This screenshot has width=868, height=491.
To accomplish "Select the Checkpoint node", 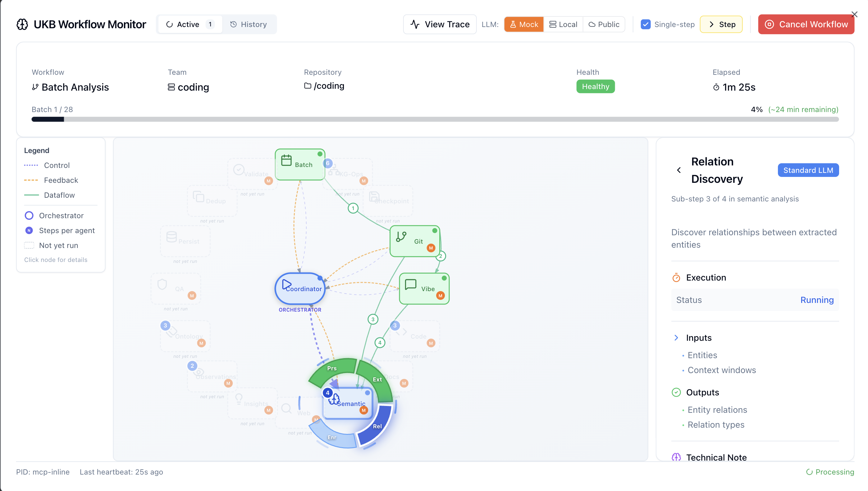I will pyautogui.click(x=388, y=200).
